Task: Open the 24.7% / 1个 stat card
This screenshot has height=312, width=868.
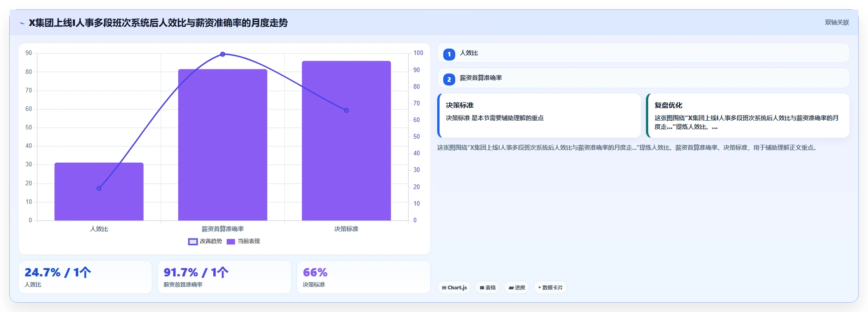Action: point(85,277)
